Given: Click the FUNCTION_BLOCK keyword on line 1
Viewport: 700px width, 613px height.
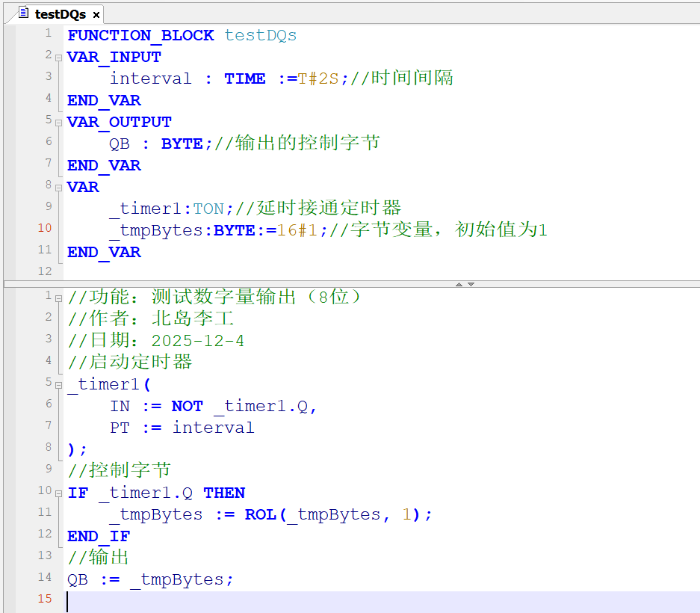Looking at the screenshot, I should [x=140, y=35].
